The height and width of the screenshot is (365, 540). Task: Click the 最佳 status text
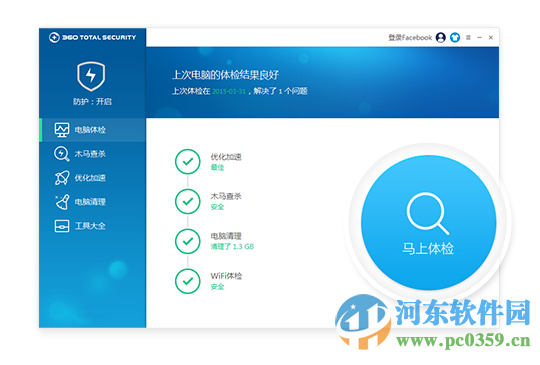(217, 168)
